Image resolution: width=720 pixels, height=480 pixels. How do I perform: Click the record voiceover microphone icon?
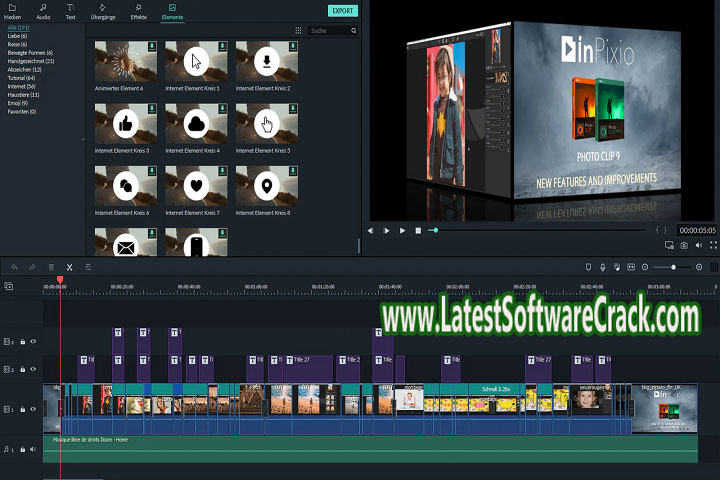602,267
